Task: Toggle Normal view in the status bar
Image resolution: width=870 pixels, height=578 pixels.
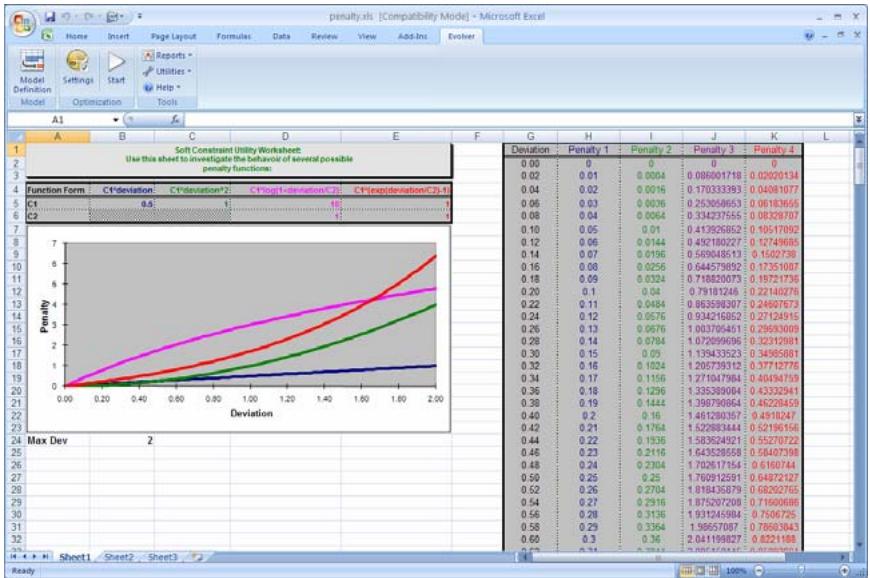Action: [687, 568]
